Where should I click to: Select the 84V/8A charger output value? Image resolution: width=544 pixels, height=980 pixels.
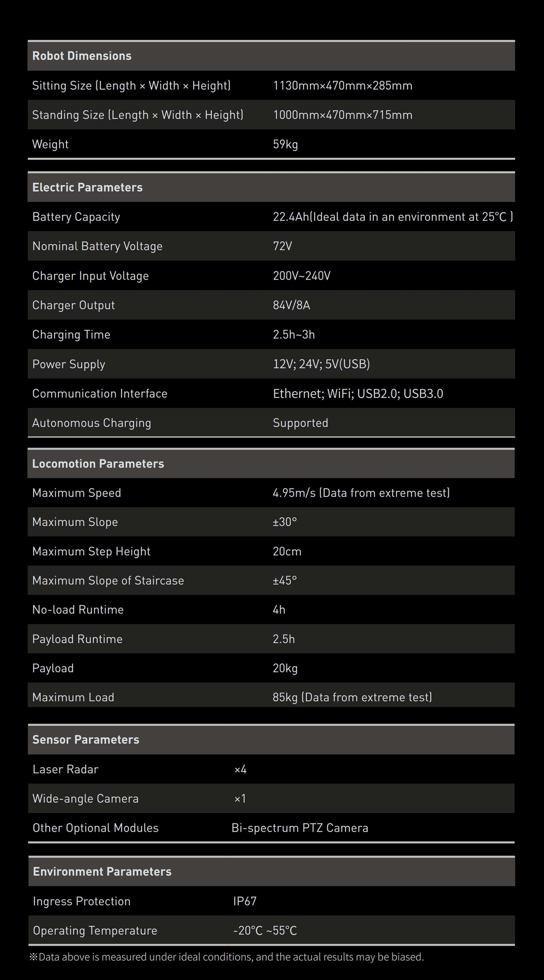[x=292, y=305]
